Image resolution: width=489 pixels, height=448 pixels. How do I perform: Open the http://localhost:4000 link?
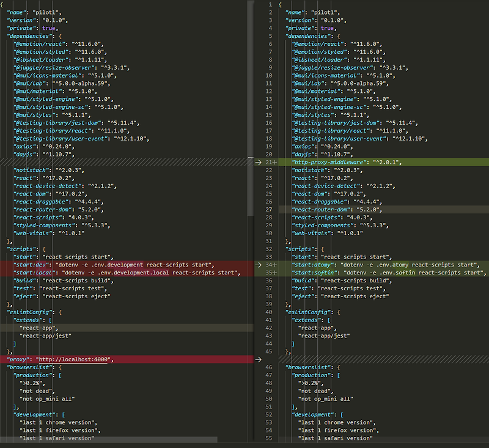coord(73,359)
